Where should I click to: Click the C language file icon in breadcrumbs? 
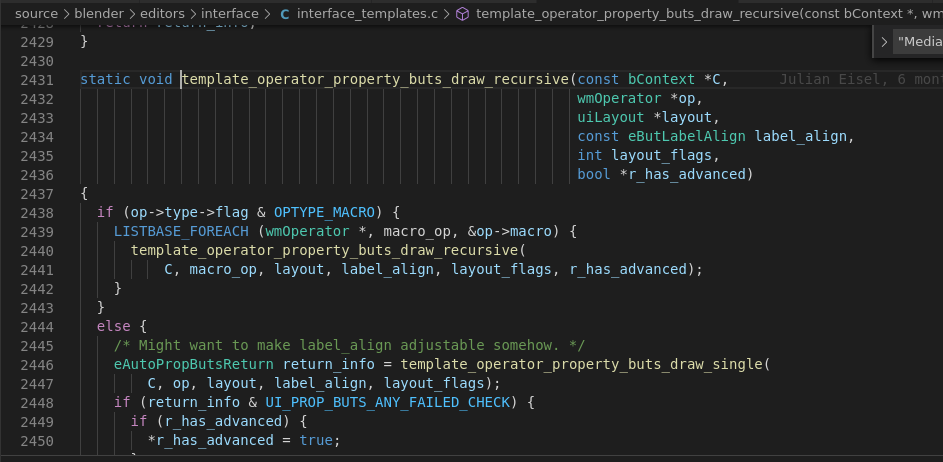coord(284,14)
